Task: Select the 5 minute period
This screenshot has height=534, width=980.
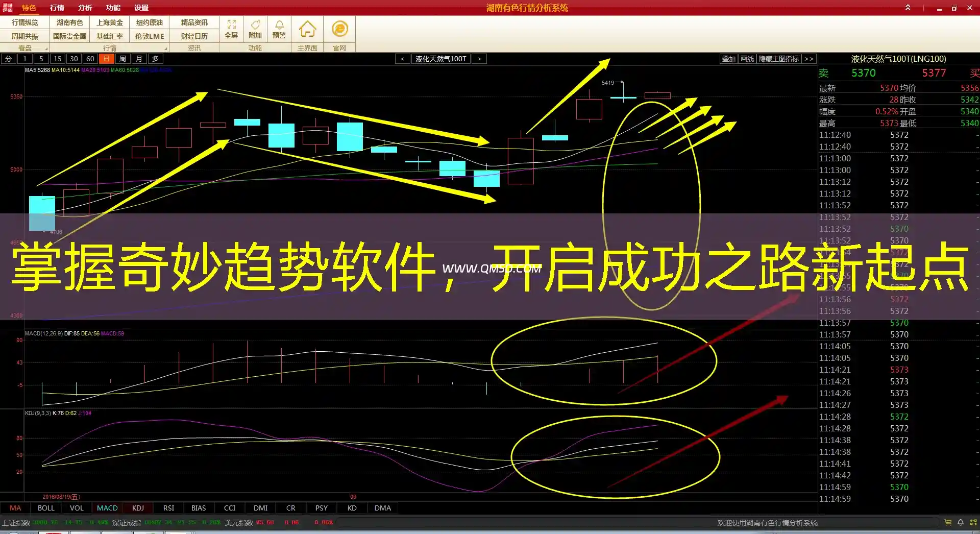Action: pyautogui.click(x=41, y=59)
